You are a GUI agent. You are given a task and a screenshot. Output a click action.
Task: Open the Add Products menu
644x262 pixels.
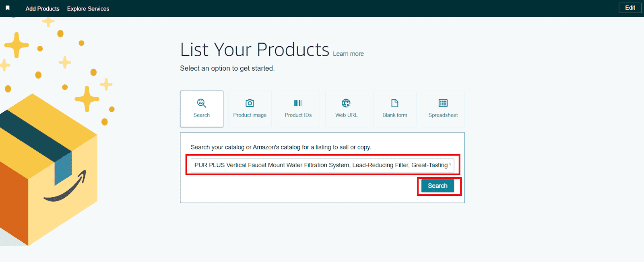coord(42,8)
